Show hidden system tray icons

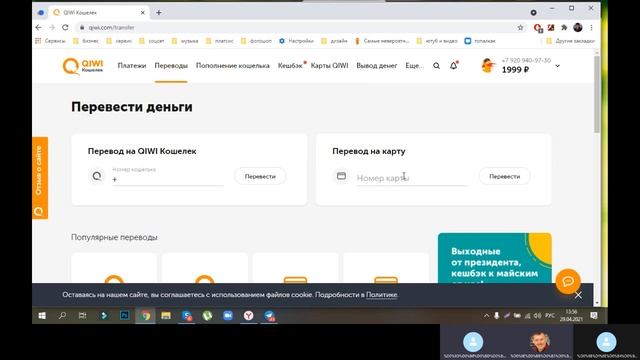(x=486, y=316)
